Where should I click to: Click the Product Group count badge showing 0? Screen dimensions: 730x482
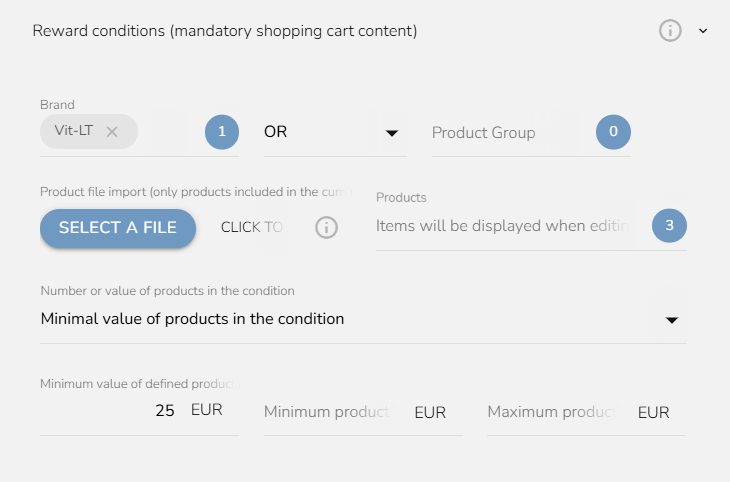614,132
